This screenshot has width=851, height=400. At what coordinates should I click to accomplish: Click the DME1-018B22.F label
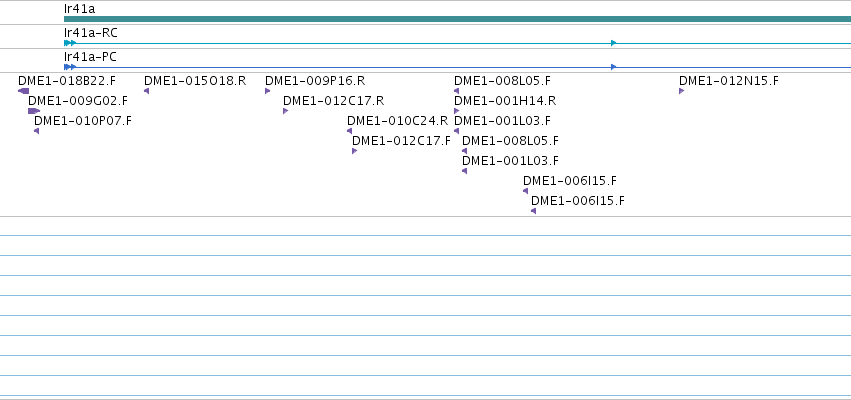pyautogui.click(x=67, y=81)
